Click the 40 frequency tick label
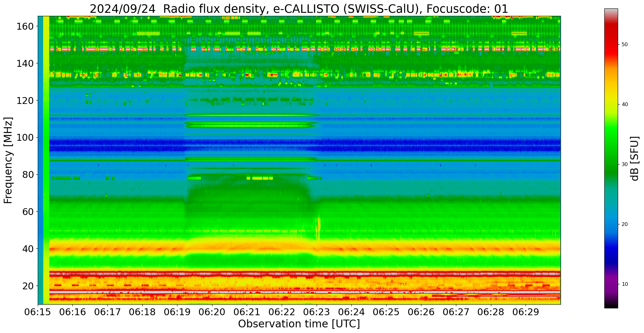The image size is (644, 333). coord(28,249)
